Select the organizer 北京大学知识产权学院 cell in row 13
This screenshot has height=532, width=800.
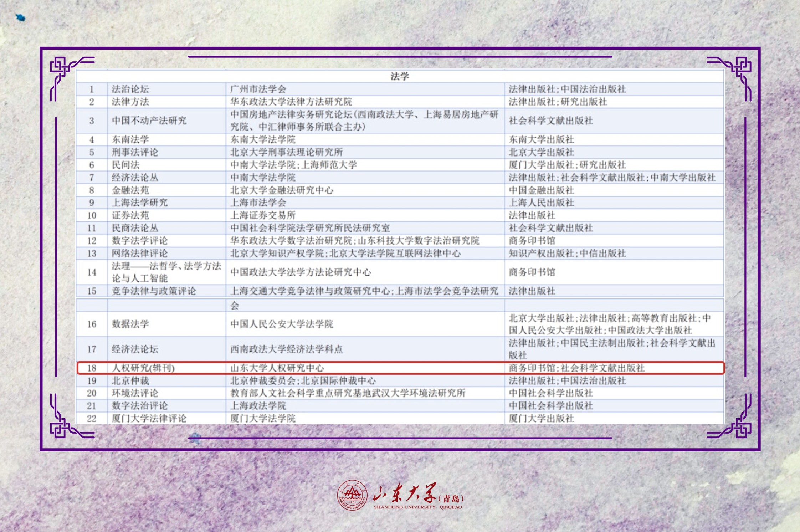click(x=345, y=254)
